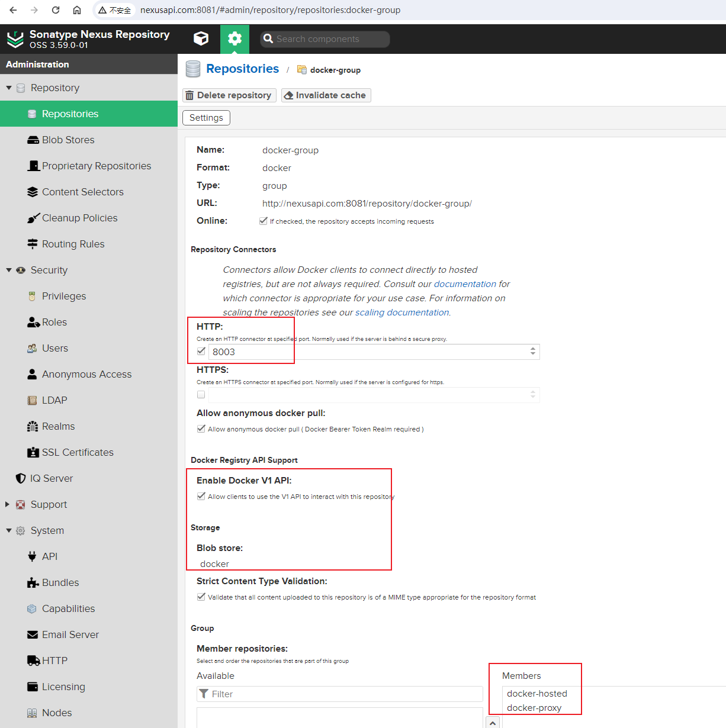Click the HTTP truck icon
This screenshot has height=728, width=726.
coord(34,661)
